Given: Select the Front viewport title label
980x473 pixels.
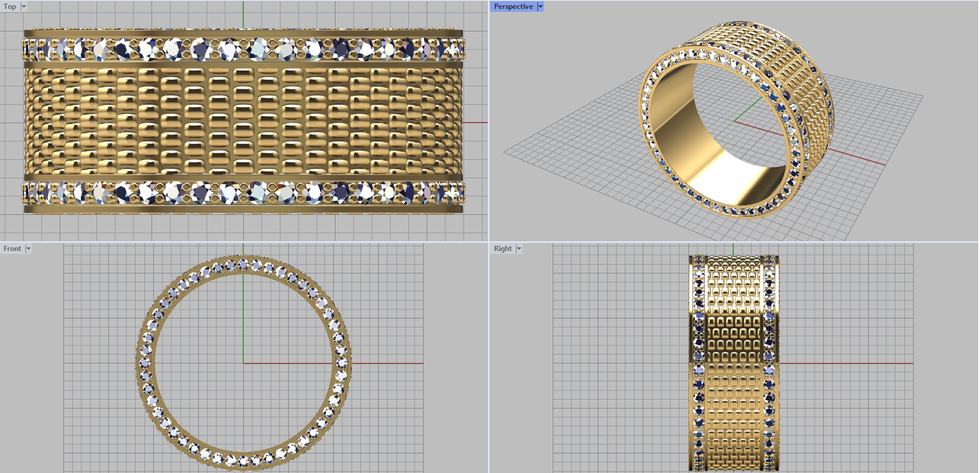Looking at the screenshot, I should tap(12, 249).
